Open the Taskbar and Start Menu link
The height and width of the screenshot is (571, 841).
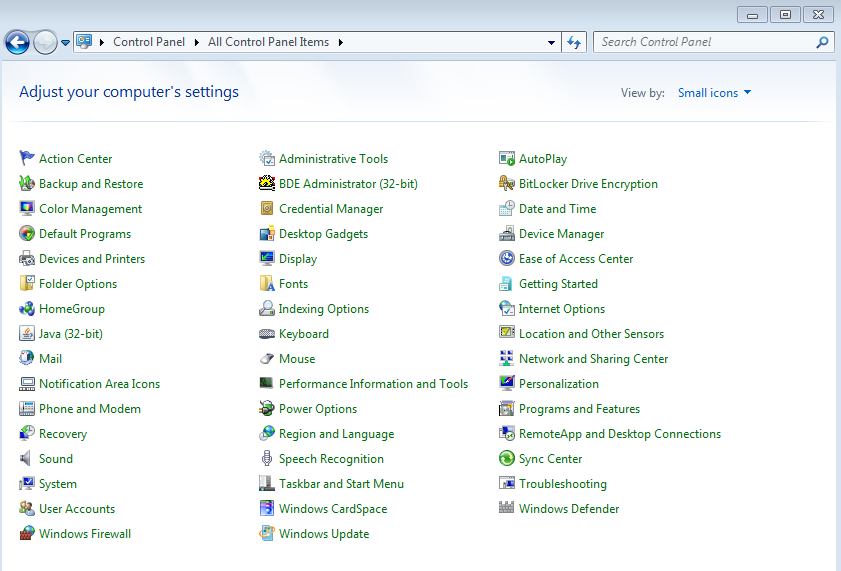coord(341,484)
